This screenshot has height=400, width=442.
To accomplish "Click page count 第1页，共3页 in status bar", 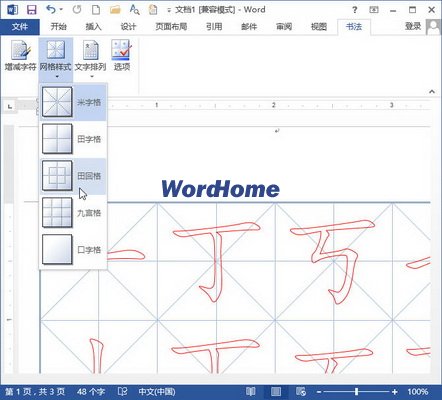I will coord(35,392).
